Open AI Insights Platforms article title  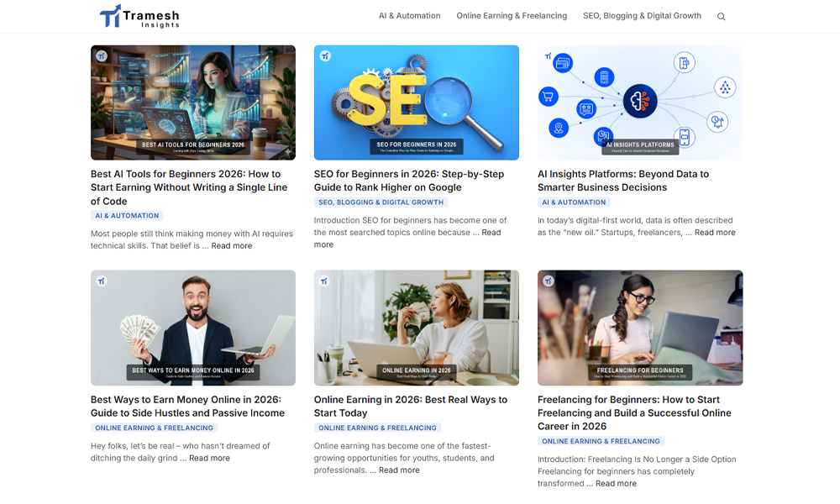point(623,181)
